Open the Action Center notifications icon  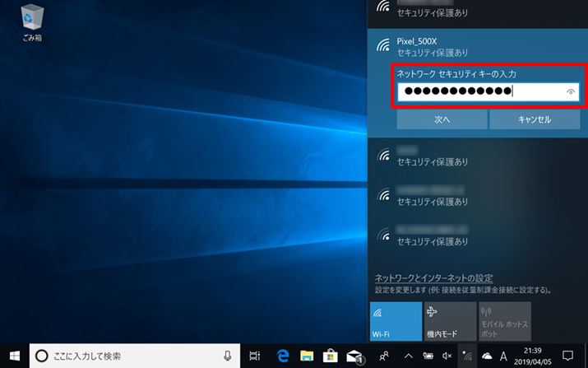click(568, 356)
